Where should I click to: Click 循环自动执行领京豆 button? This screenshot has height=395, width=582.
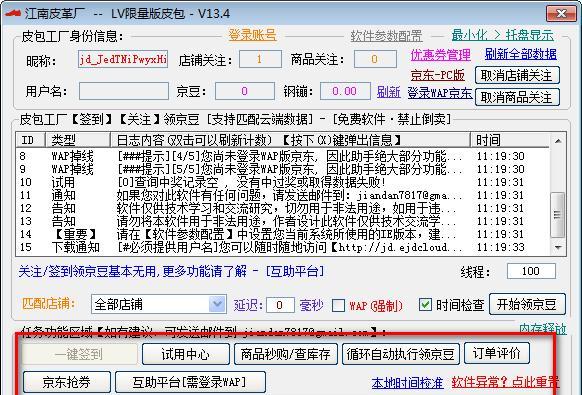click(x=400, y=354)
